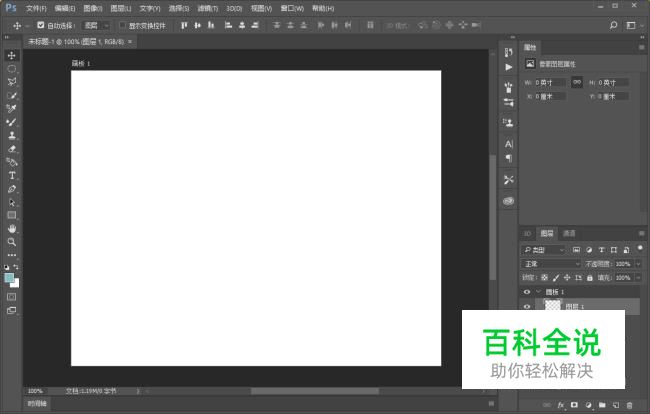This screenshot has width=650, height=414.
Task: Open the Paragraph panel icon
Action: point(509,158)
